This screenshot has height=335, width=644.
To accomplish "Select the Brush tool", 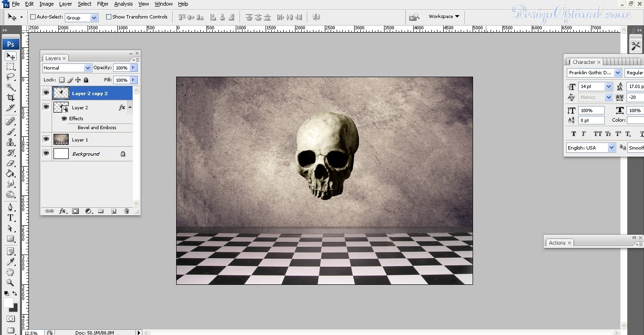I will coord(10,132).
